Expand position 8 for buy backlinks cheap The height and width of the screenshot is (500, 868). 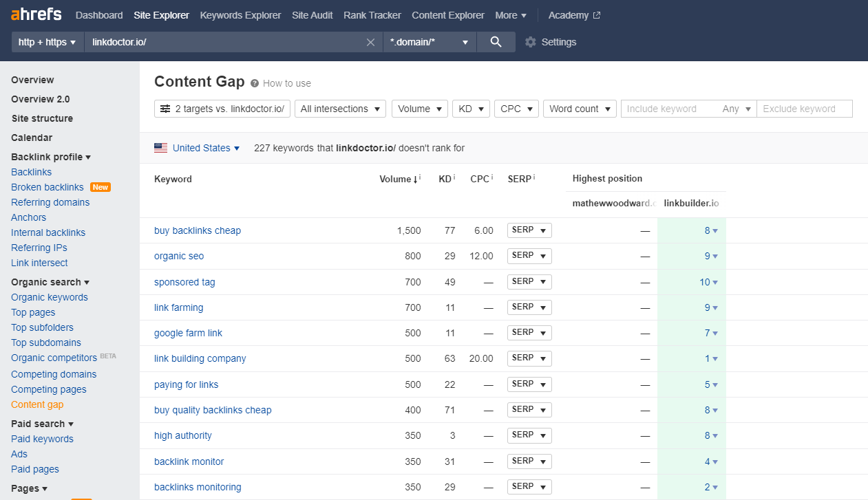click(x=711, y=230)
